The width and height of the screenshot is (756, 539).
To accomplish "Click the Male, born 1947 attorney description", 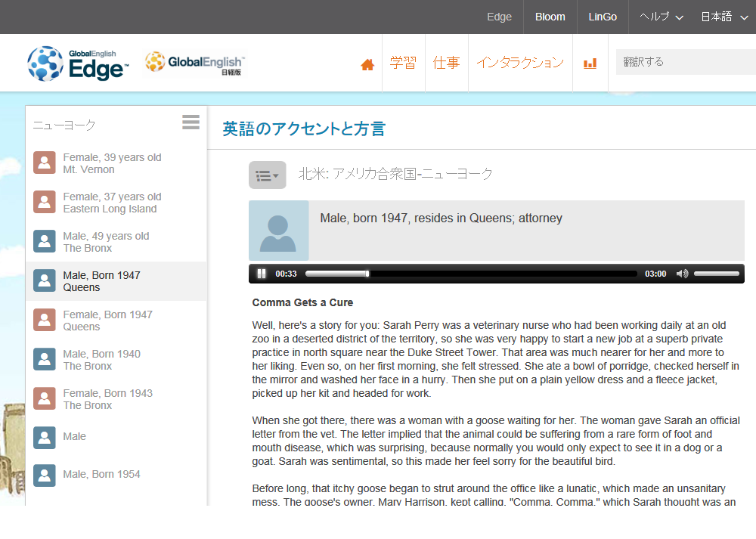I will 442,218.
